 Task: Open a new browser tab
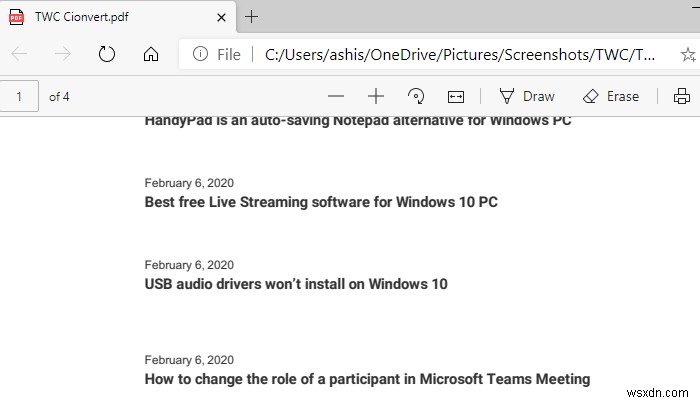coord(252,16)
